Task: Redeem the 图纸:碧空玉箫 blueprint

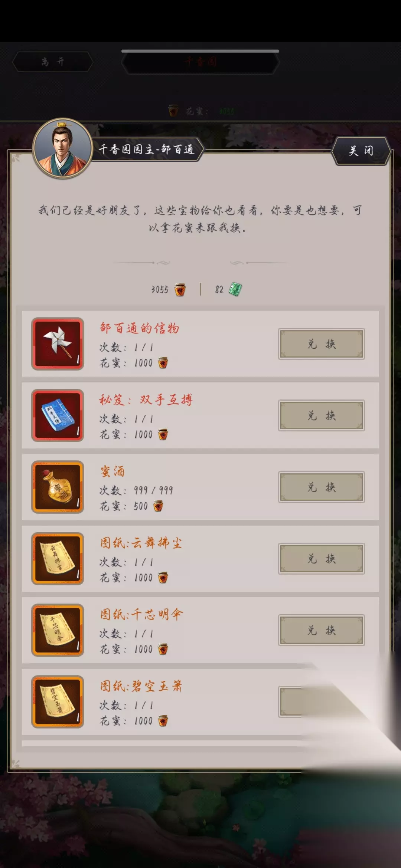Action: pyautogui.click(x=322, y=702)
